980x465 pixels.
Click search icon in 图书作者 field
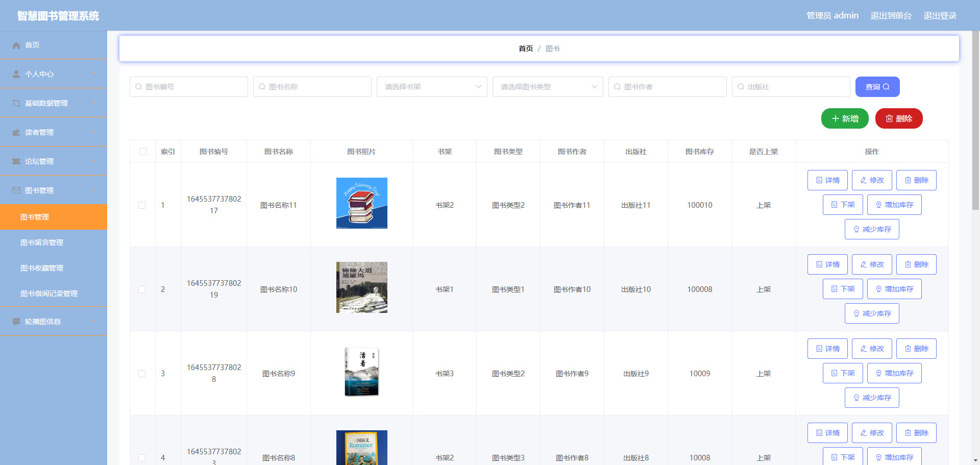[617, 87]
